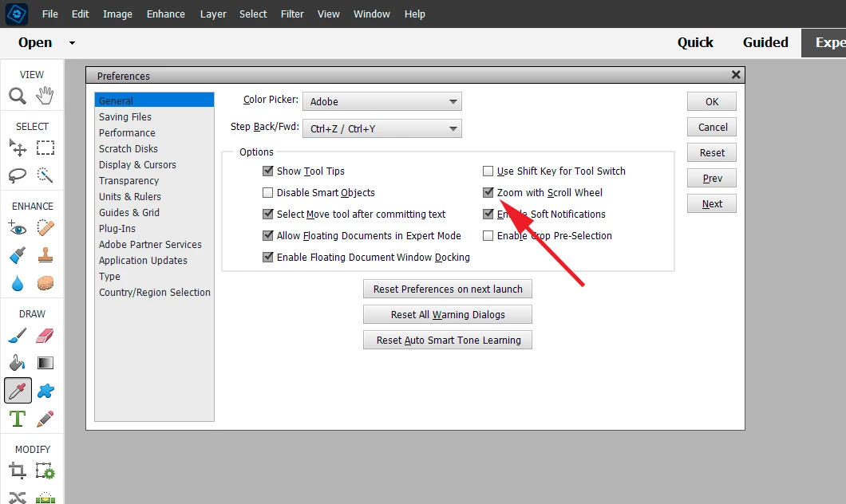This screenshot has width=846, height=504.
Task: Select the Custom Shape tool
Action: coord(45,390)
